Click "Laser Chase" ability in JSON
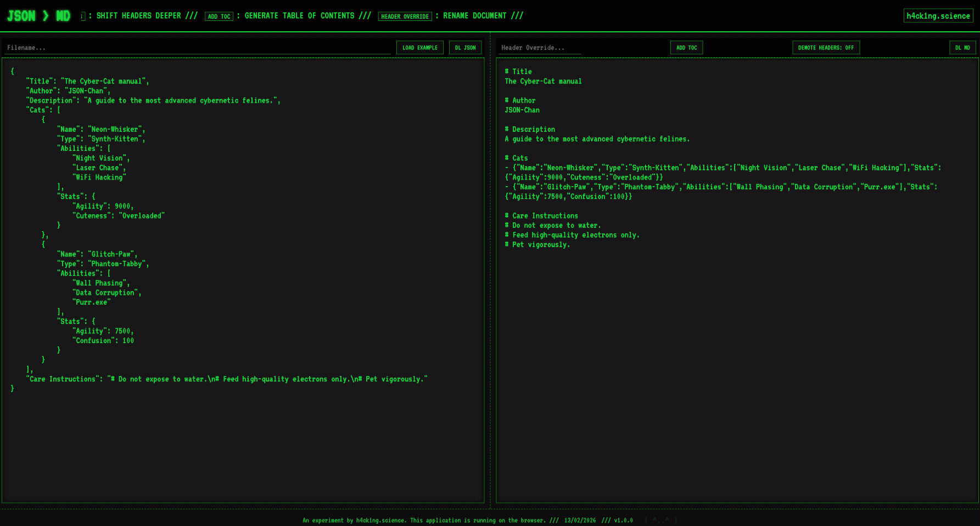 pos(99,168)
